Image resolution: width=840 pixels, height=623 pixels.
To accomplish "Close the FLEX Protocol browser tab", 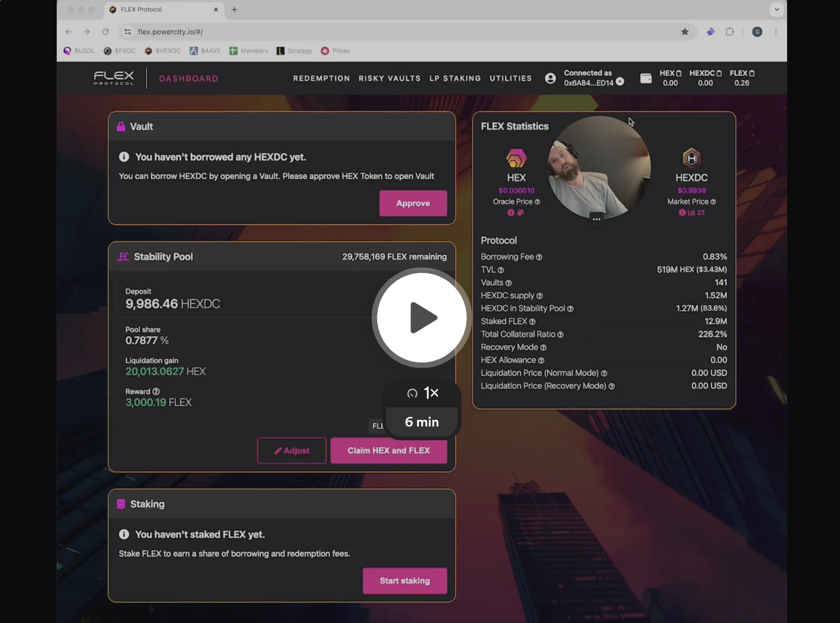I will click(x=216, y=10).
